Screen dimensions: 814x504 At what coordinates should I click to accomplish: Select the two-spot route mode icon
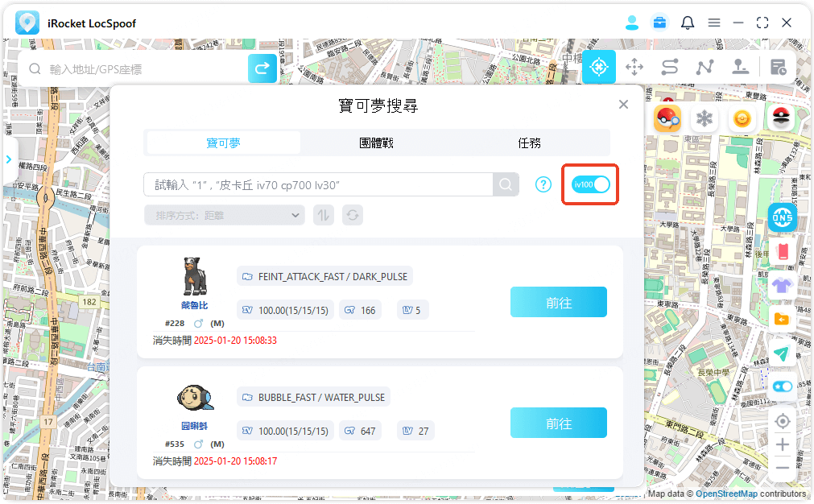[670, 67]
